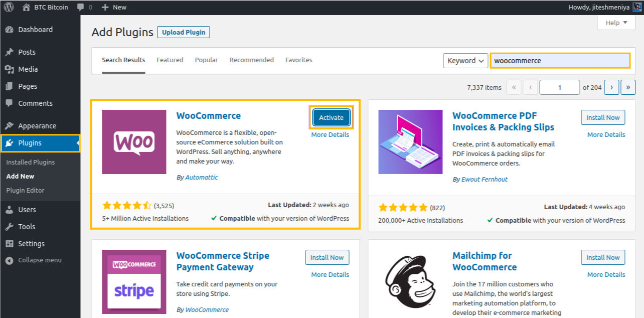
Task: Open More Details for WooCommerce plugin
Action: [x=330, y=135]
